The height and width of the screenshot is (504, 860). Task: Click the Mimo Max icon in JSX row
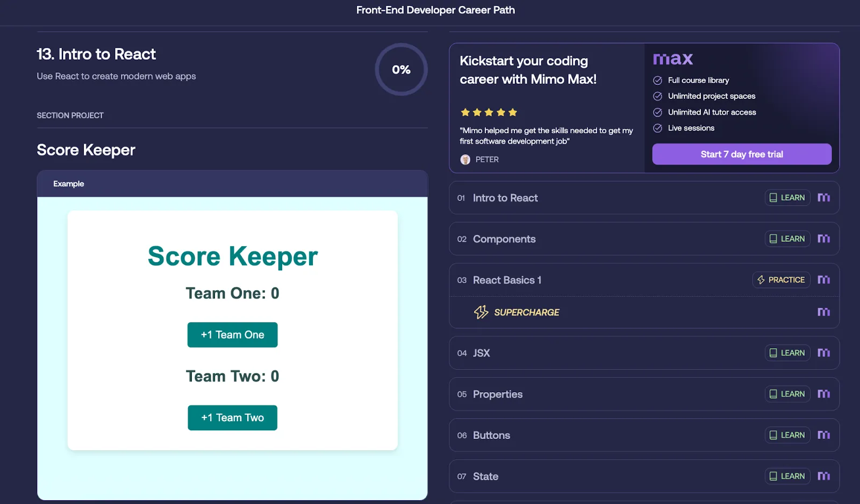tap(823, 352)
